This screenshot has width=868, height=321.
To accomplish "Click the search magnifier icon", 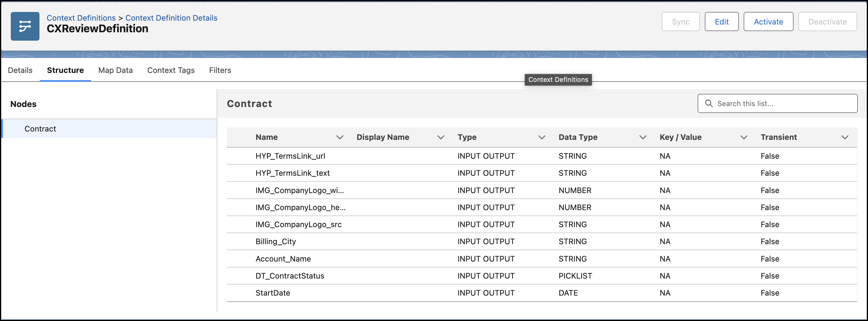I will [x=709, y=103].
